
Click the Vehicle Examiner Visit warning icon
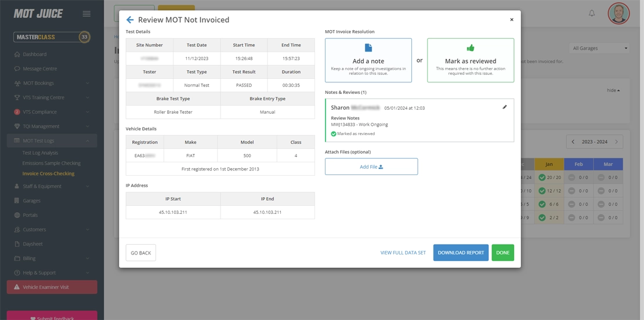[x=16, y=287]
